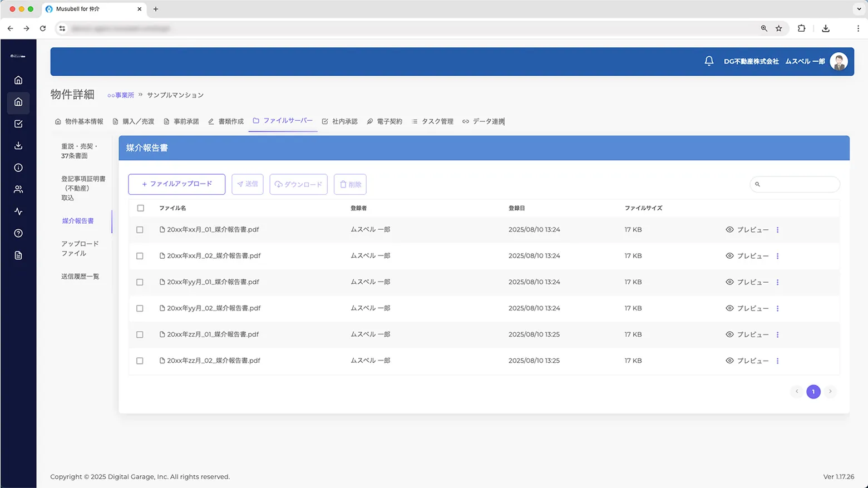868x488 pixels.
Task: Click the users icon in the sidebar
Action: coord(18,190)
